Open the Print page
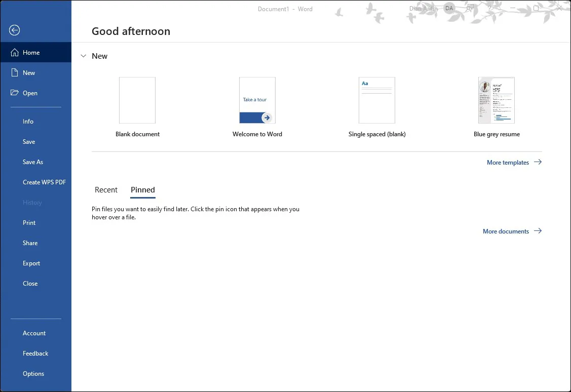This screenshot has height=392, width=571. coord(29,222)
